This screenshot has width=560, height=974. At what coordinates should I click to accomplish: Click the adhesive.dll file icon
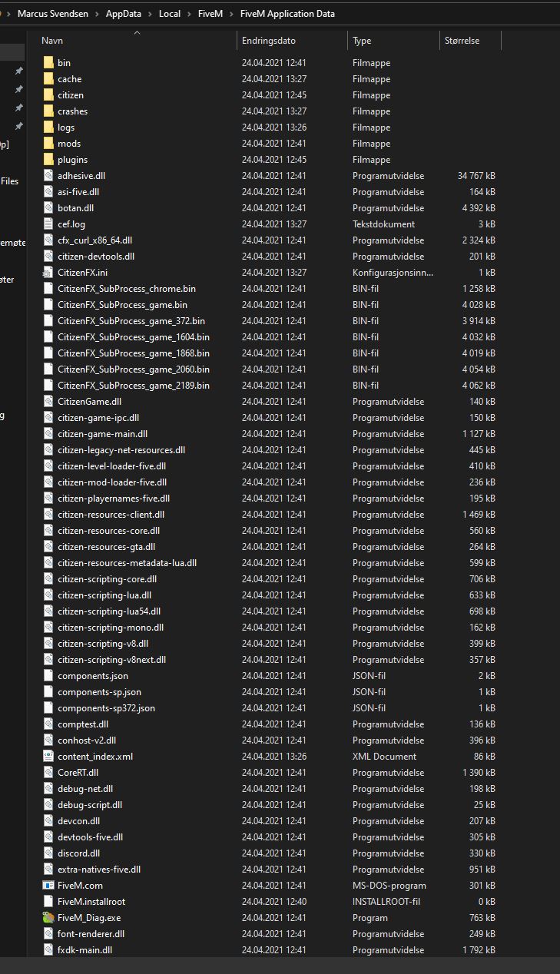pyautogui.click(x=48, y=176)
